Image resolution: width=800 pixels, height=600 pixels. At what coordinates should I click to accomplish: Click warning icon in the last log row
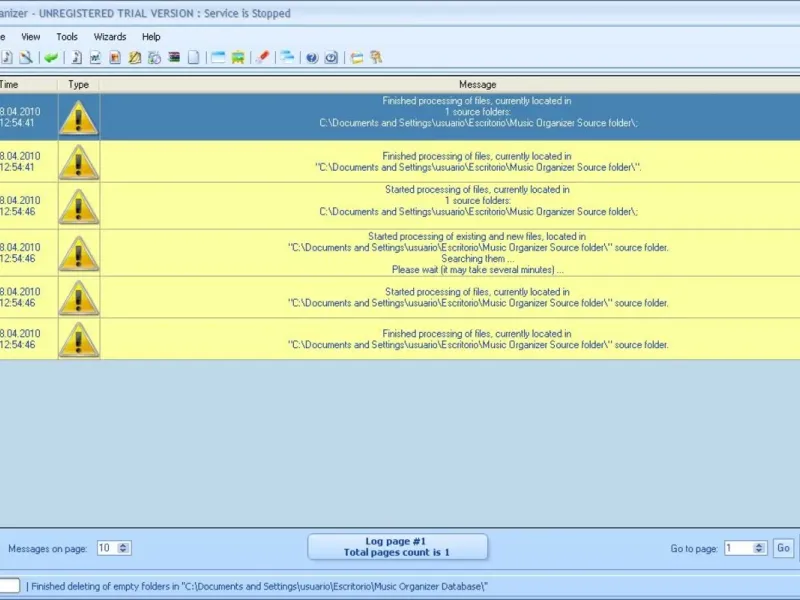pos(78,339)
